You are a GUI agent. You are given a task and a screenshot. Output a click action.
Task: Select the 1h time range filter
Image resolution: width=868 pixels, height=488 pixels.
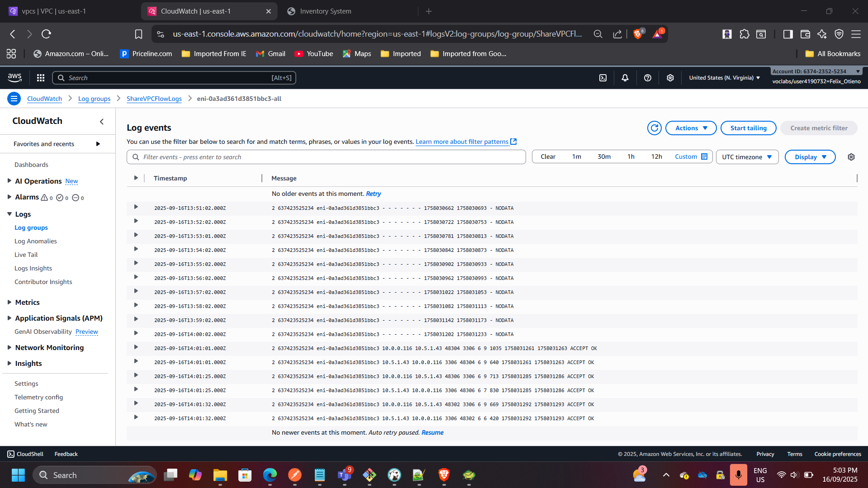tap(631, 156)
